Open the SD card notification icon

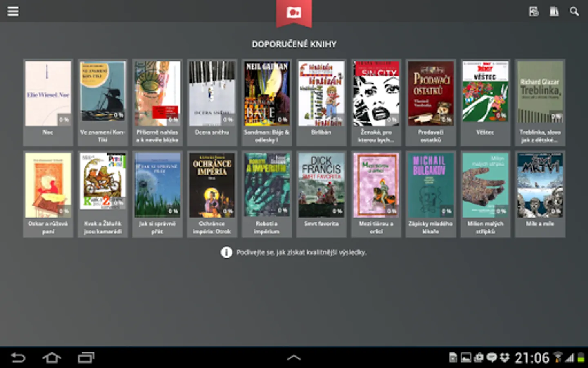point(453,358)
